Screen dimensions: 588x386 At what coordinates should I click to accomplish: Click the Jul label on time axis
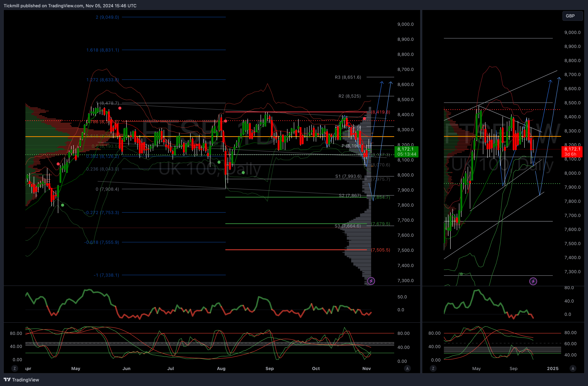170,368
